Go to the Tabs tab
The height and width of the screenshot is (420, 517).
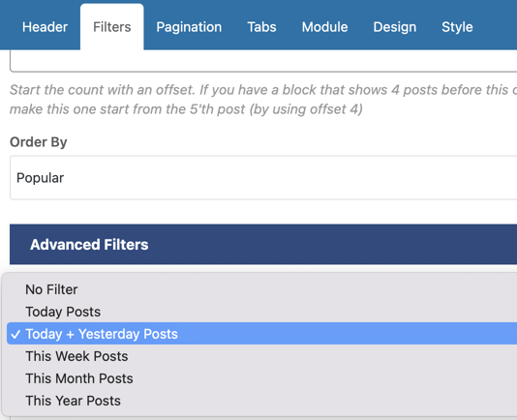tap(261, 27)
